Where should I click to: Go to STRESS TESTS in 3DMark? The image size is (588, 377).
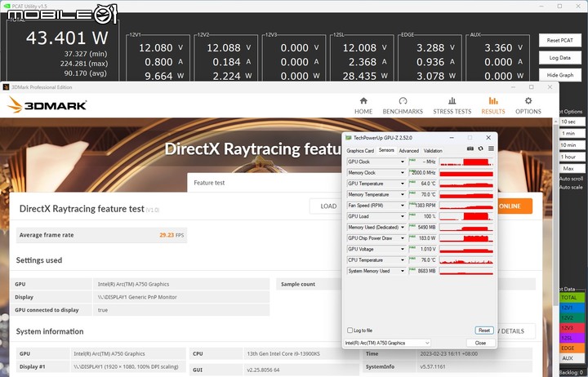pyautogui.click(x=452, y=106)
